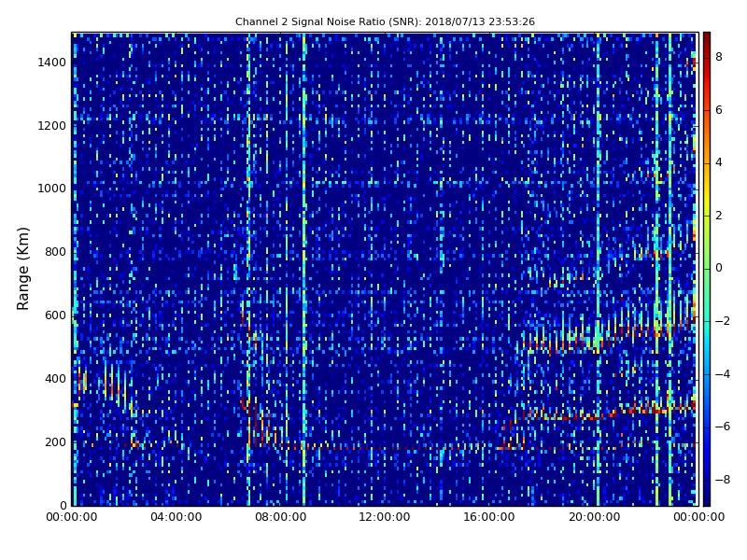Click the green middle of the colorbar

click(x=707, y=269)
